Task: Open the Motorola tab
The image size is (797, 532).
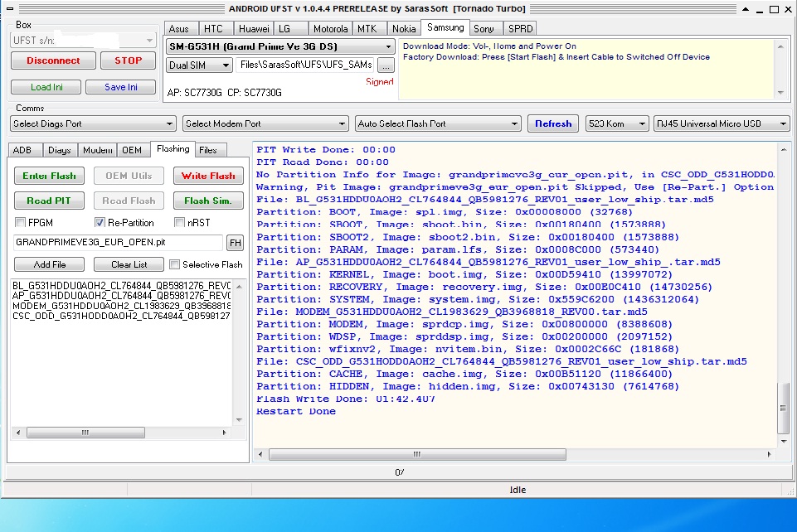Action: [x=330, y=29]
